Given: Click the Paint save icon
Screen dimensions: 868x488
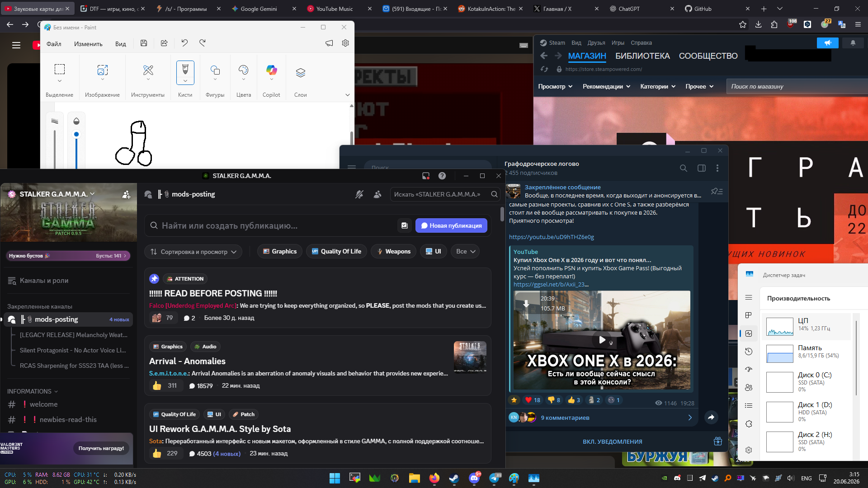Looking at the screenshot, I should coord(144,43).
